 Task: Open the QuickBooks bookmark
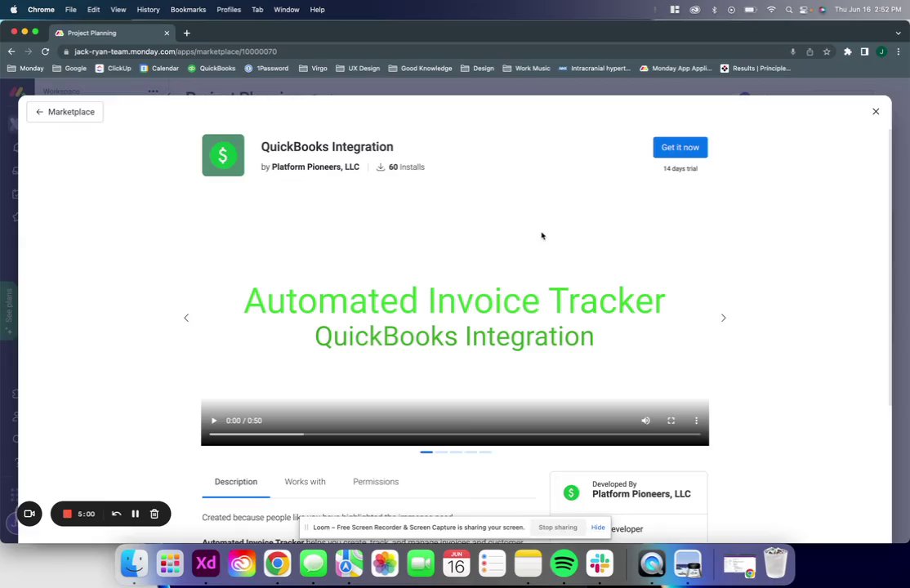point(212,69)
